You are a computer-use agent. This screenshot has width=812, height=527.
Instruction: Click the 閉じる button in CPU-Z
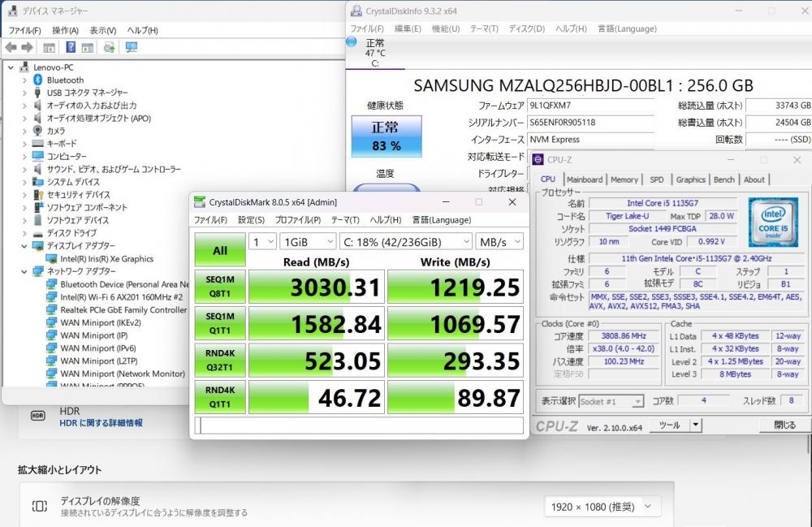(784, 425)
